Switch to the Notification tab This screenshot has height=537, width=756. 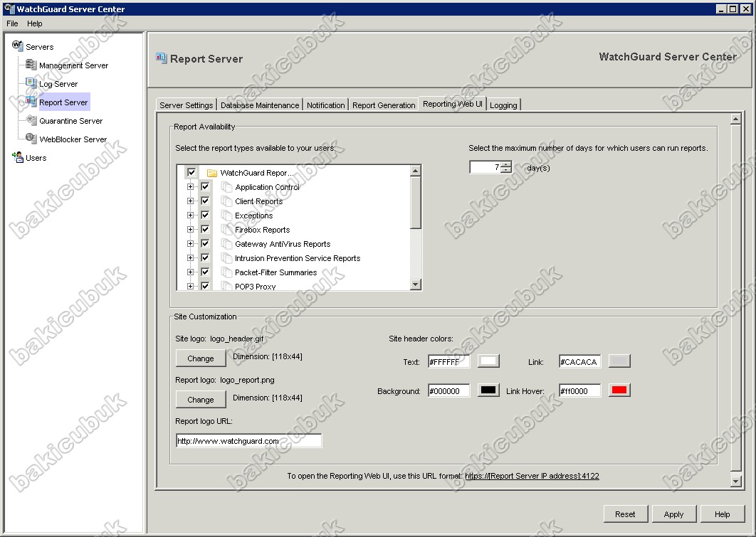(326, 105)
